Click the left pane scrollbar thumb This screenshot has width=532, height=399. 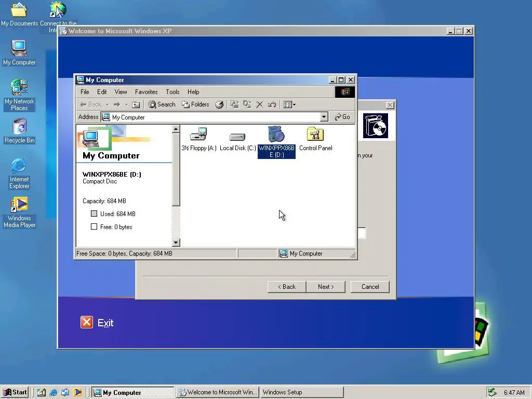click(x=176, y=170)
